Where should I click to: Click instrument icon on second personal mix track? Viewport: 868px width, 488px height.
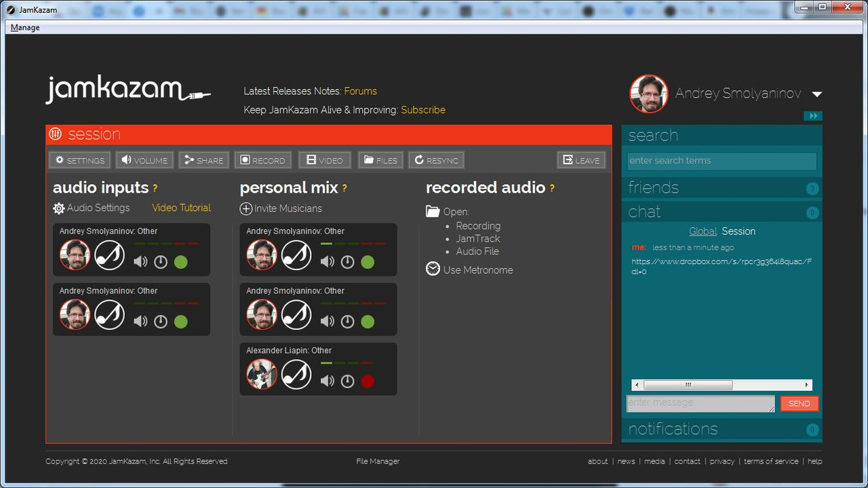pyautogui.click(x=296, y=315)
